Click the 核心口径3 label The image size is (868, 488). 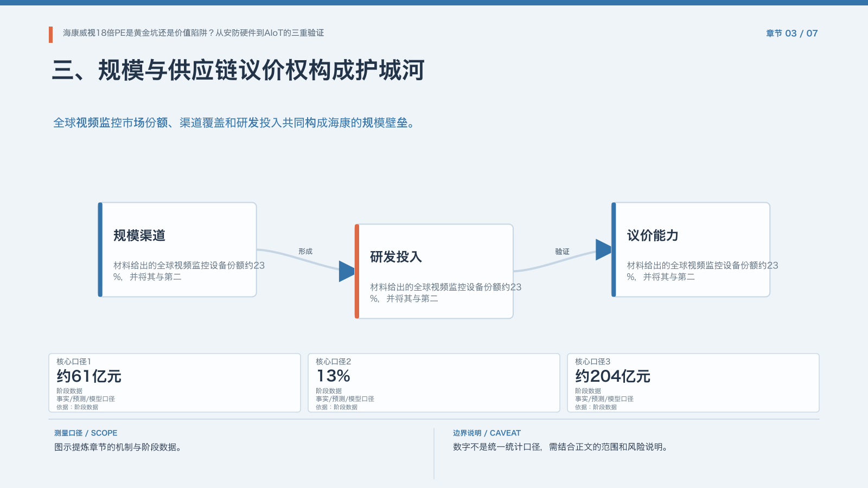pyautogui.click(x=592, y=362)
